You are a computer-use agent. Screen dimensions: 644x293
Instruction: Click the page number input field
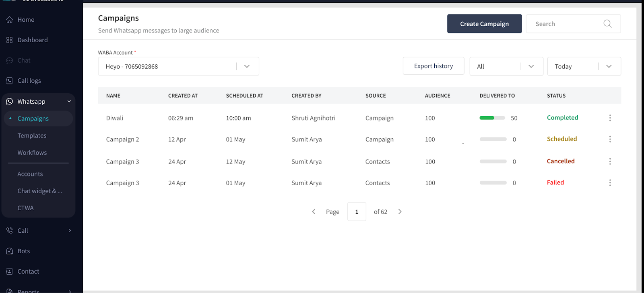click(357, 212)
